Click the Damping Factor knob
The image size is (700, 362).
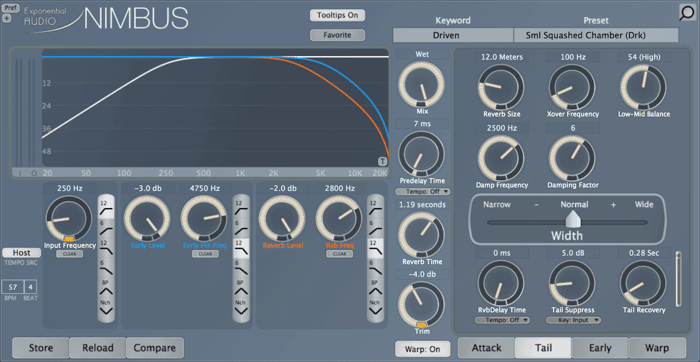click(x=572, y=158)
